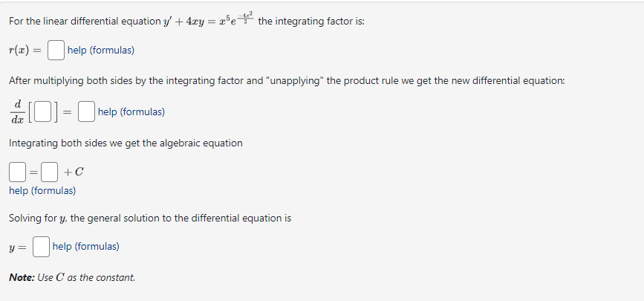Open help (formulas) link after d/dx equation
Image resolution: width=644 pixels, height=301 pixels.
coord(131,112)
